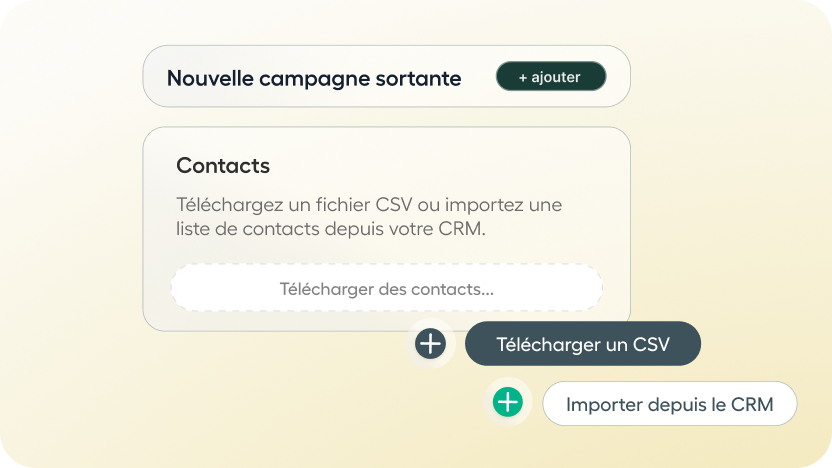Add a new campaign with ajouter button
832x468 pixels.
click(x=551, y=76)
